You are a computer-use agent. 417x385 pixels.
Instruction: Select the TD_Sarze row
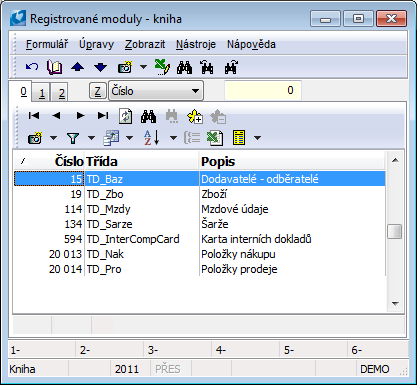pyautogui.click(x=200, y=224)
